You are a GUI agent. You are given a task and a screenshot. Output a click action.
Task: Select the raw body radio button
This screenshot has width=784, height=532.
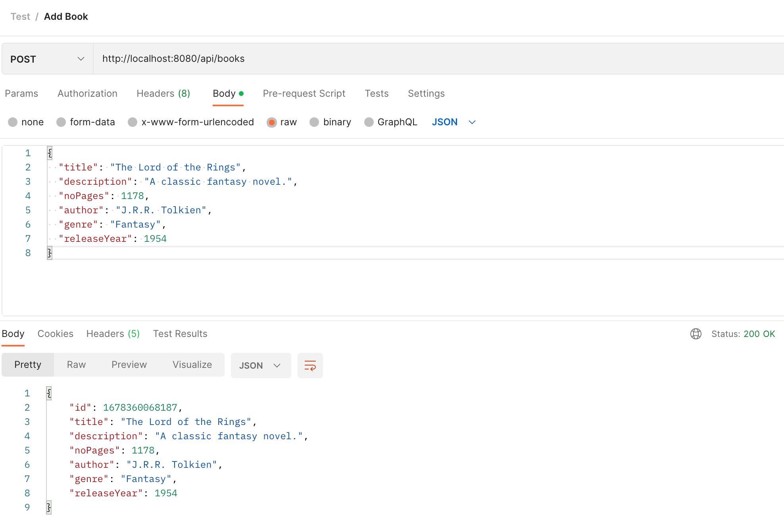click(x=272, y=122)
